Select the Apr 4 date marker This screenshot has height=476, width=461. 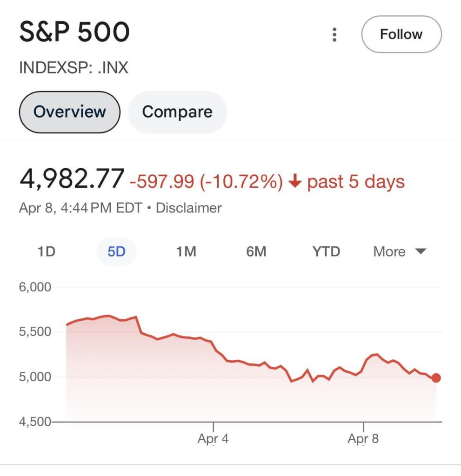(x=213, y=438)
